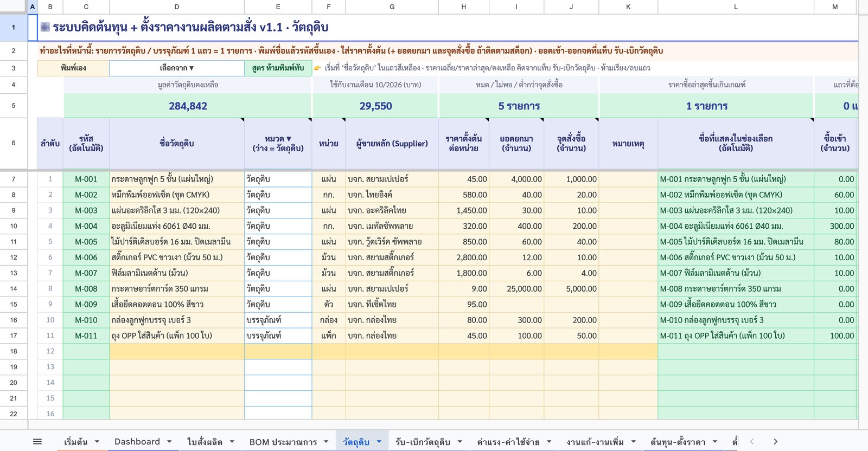This screenshot has height=451, width=868.
Task: Click cell M-004 in the code column
Action: pos(86,226)
